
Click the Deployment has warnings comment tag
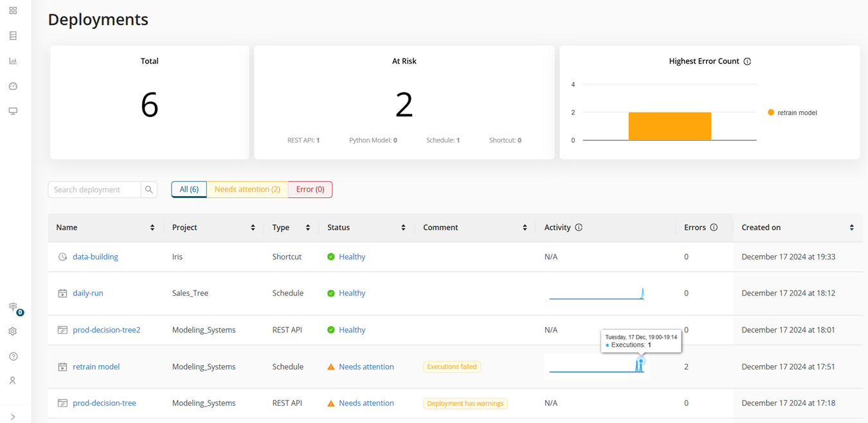click(x=465, y=403)
